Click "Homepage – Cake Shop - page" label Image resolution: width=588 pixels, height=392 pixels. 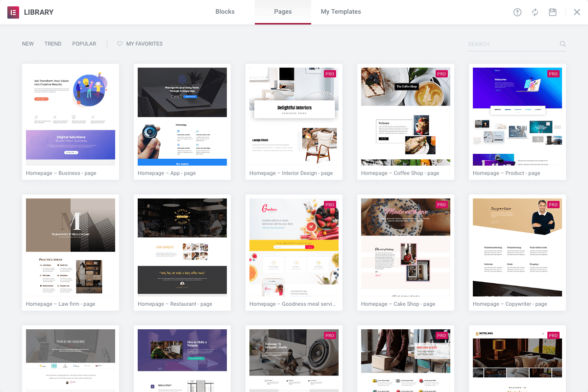398,304
